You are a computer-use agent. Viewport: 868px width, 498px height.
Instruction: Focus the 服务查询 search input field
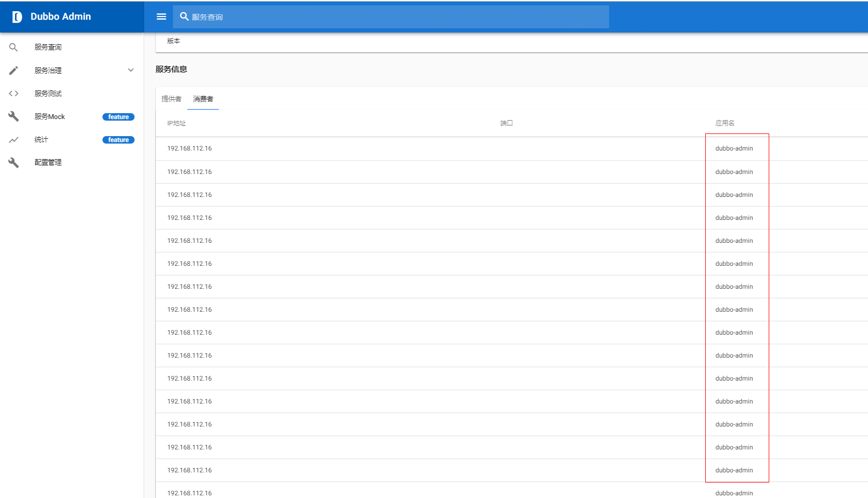coord(391,17)
